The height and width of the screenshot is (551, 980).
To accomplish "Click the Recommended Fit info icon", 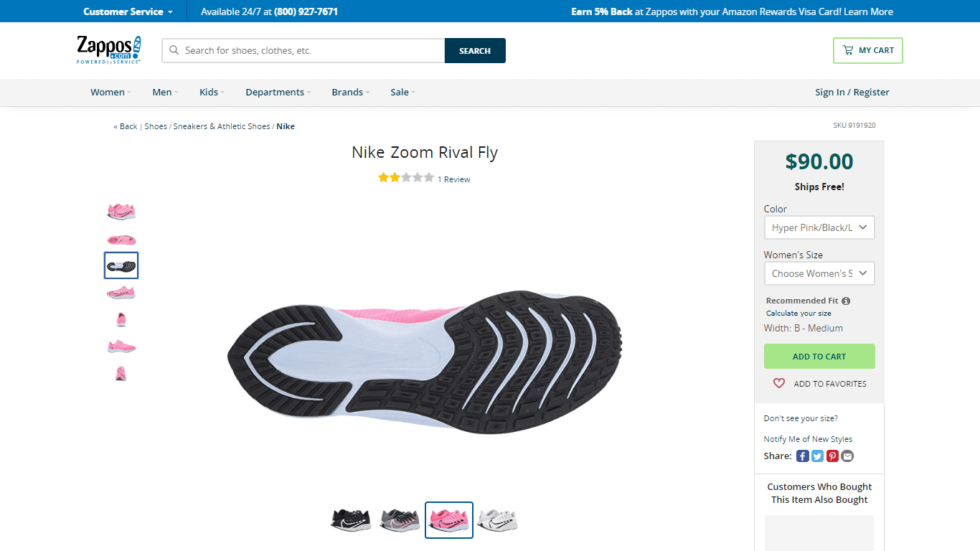I will point(846,301).
